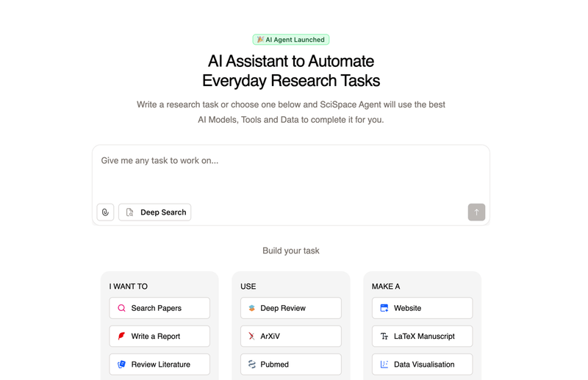
Task: Select Pubmed source
Action: [x=291, y=365]
